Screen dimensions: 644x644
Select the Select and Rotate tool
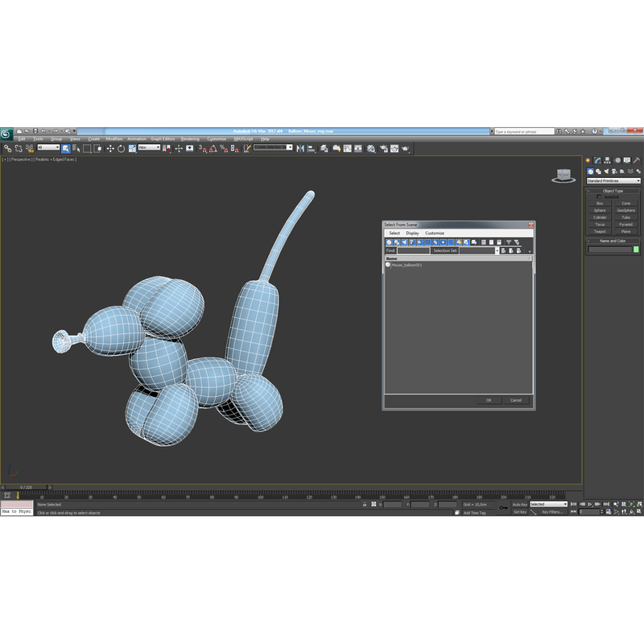121,149
